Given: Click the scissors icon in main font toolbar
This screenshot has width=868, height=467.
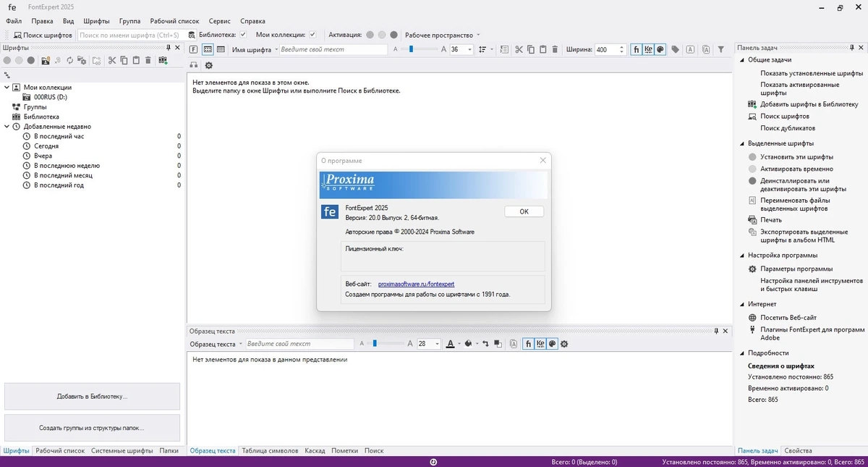Looking at the screenshot, I should [x=519, y=49].
